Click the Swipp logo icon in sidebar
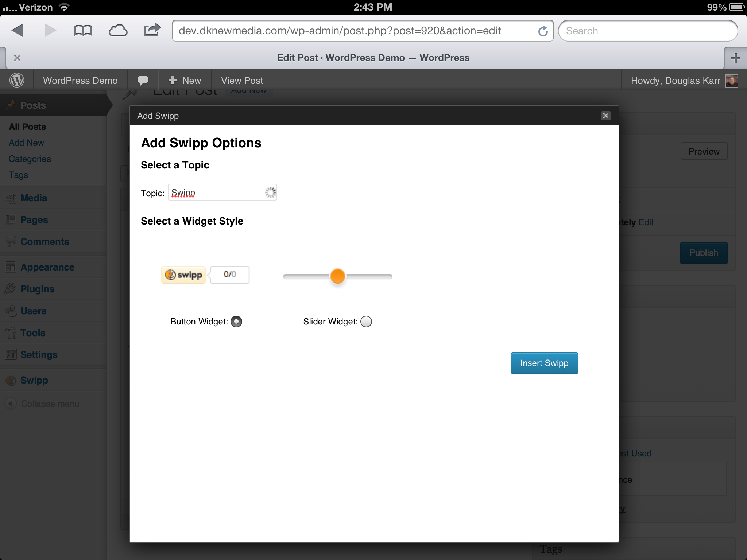Image resolution: width=747 pixels, height=560 pixels. (11, 380)
